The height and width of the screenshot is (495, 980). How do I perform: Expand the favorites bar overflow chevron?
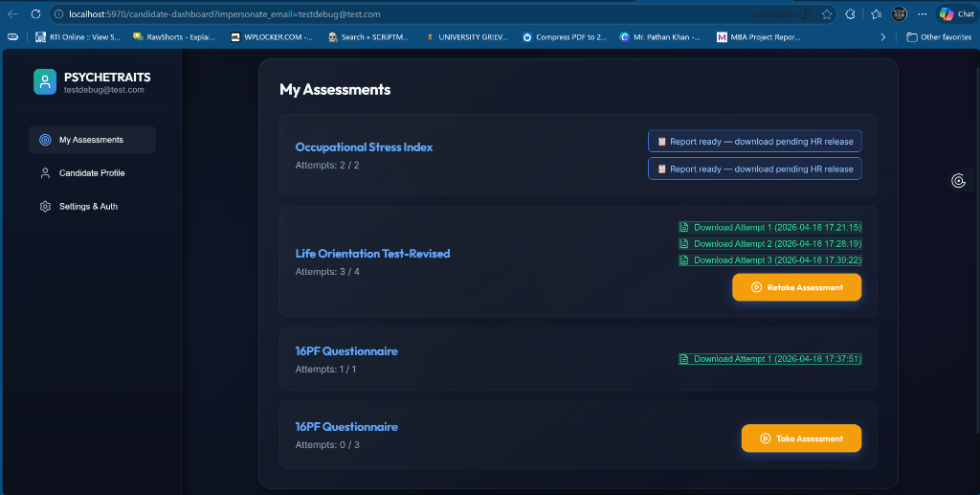[882, 37]
